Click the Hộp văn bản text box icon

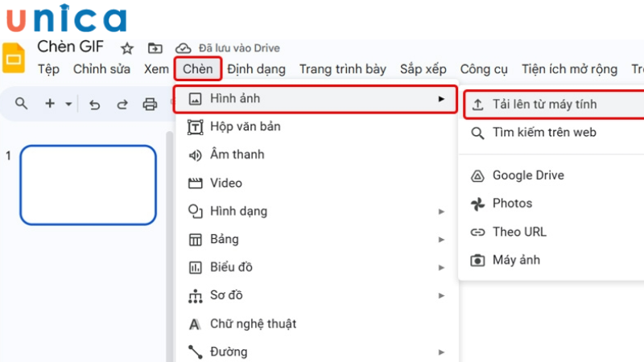click(x=195, y=127)
